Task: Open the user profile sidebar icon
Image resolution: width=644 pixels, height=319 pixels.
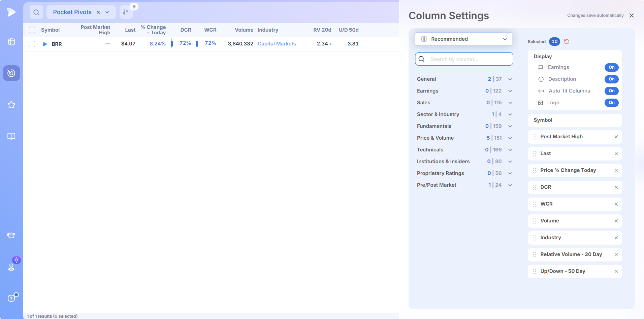Action: click(11, 267)
